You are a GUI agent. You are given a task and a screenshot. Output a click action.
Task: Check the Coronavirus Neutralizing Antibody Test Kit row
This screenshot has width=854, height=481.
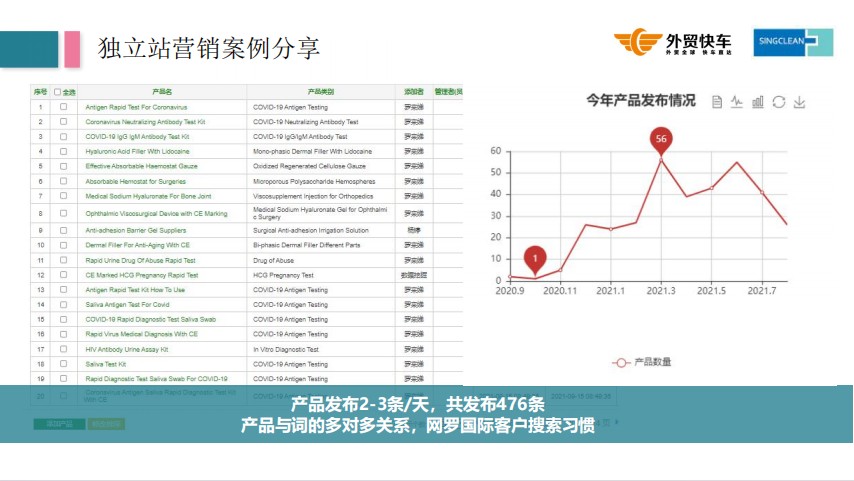(64, 121)
